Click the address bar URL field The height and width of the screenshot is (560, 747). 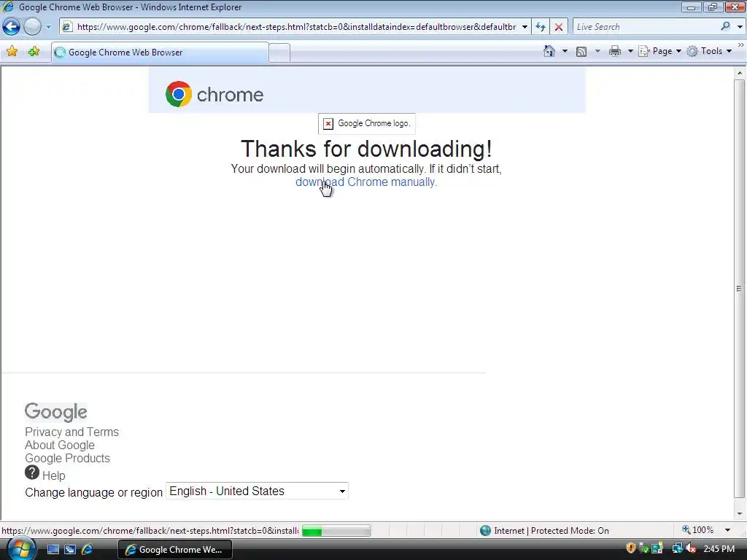[296, 27]
